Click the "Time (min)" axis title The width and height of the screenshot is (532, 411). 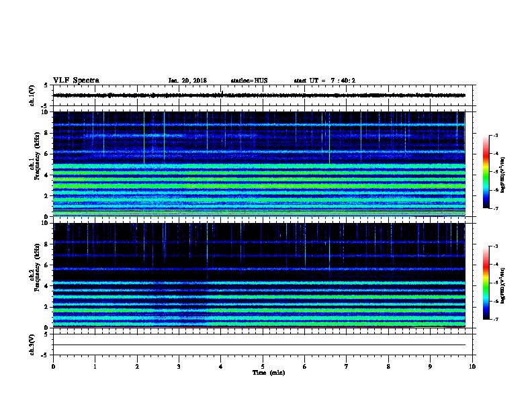pyautogui.click(x=269, y=373)
